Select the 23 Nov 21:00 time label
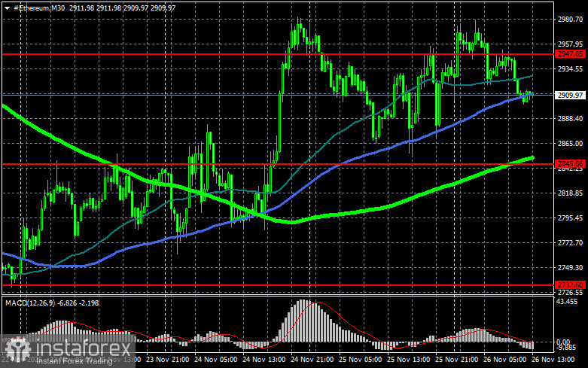Image resolution: width=588 pixels, height=368 pixels. 167,360
